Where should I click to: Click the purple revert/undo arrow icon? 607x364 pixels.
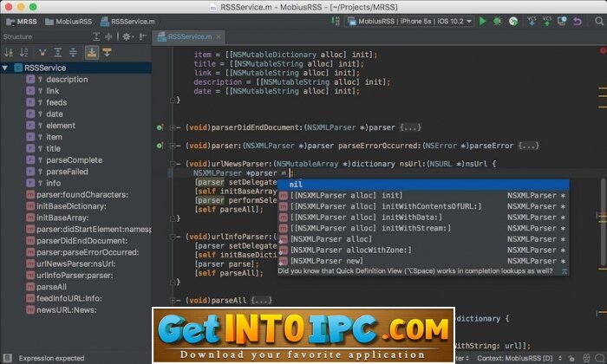(x=578, y=22)
